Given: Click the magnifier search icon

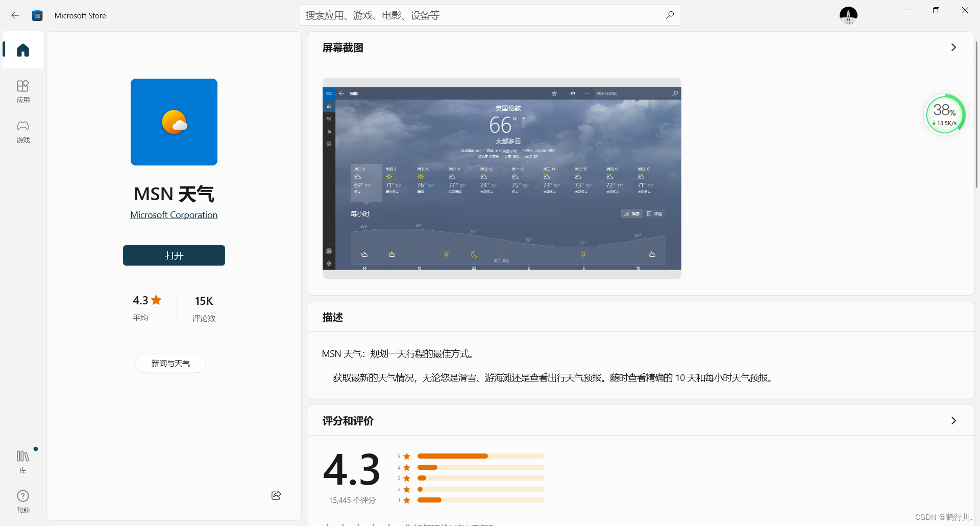Looking at the screenshot, I should coord(670,15).
